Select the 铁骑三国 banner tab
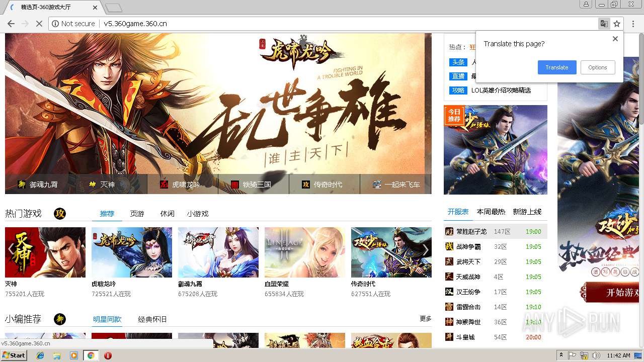Image resolution: width=644 pixels, height=362 pixels. pyautogui.click(x=253, y=185)
